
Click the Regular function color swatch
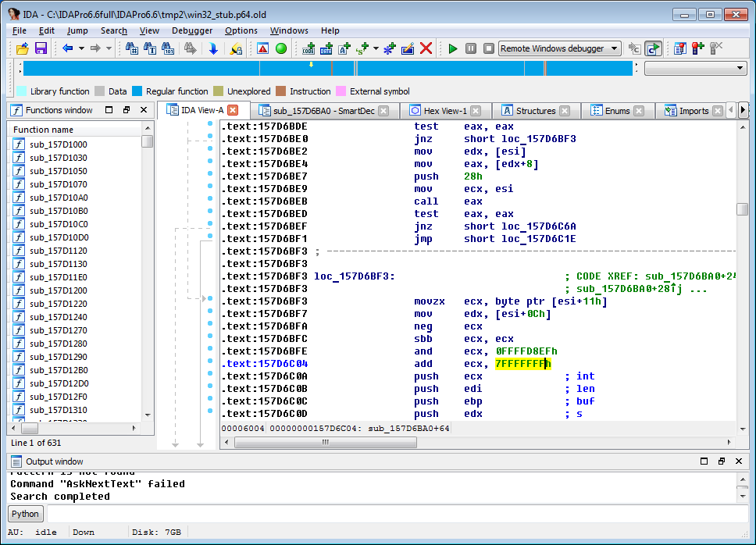tap(137, 91)
